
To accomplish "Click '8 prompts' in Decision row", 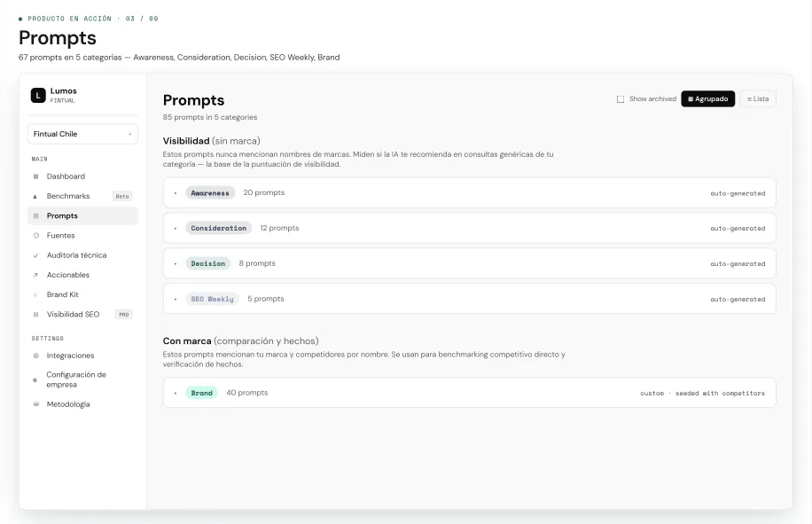I will click(257, 263).
